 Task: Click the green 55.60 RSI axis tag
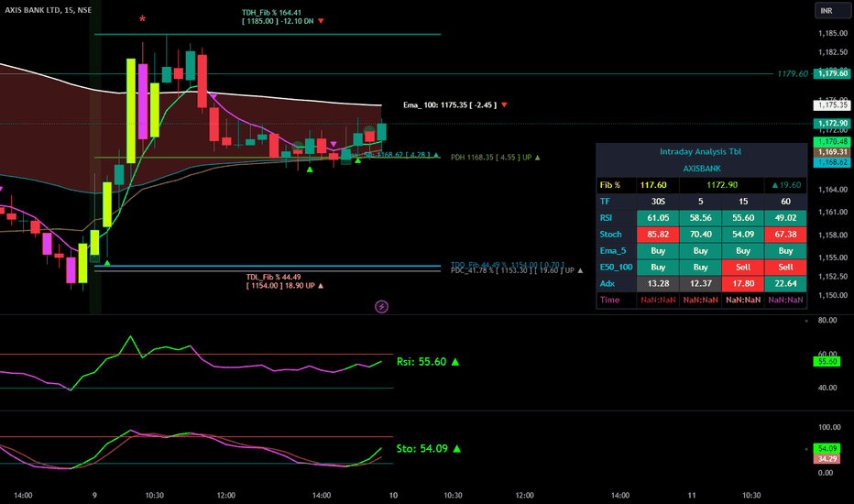click(x=827, y=361)
